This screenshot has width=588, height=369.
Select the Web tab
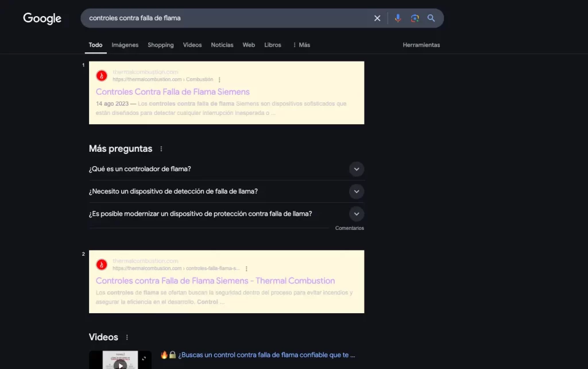tap(249, 45)
